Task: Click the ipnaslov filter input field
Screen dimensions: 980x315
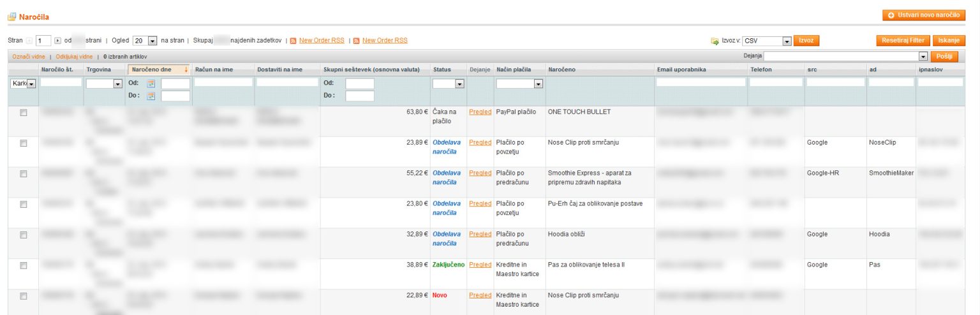Action: point(941,82)
